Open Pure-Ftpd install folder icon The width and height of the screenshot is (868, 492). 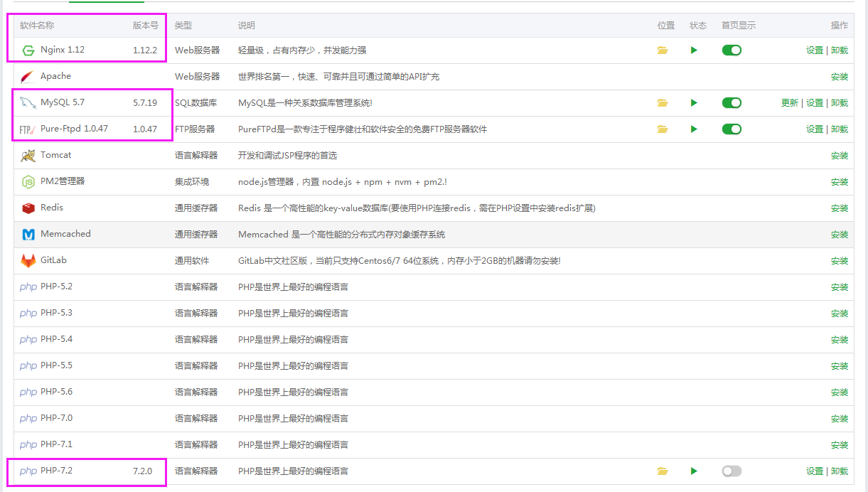coord(663,129)
